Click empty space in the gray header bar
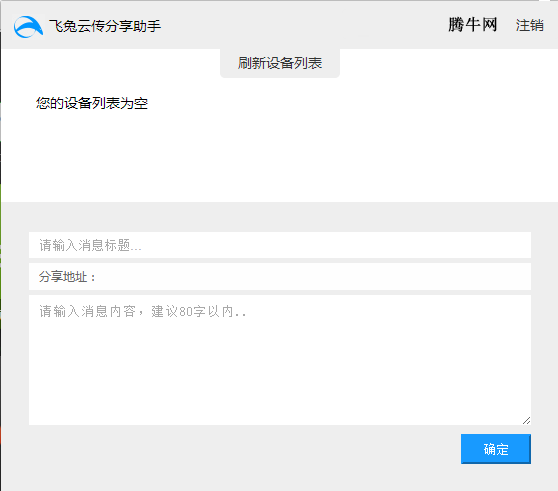The image size is (558, 491). (302, 25)
